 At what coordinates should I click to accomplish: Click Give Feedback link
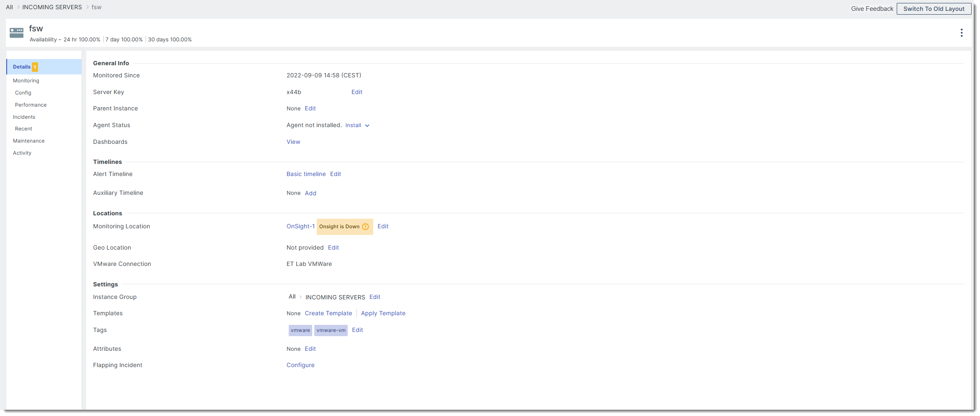click(872, 9)
